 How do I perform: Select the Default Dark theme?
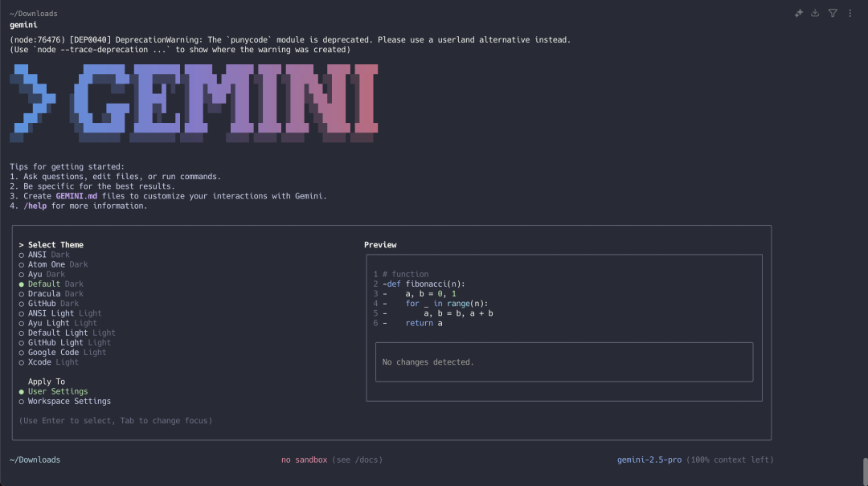coord(51,284)
